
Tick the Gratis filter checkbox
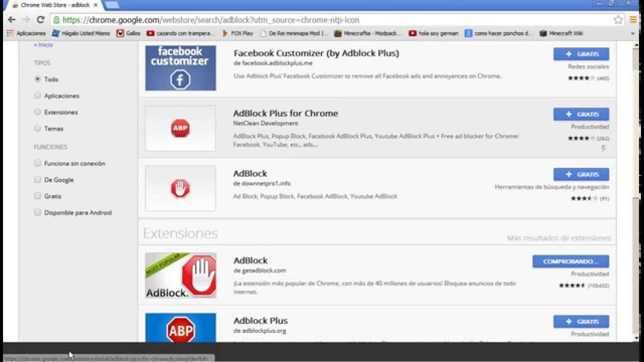pos(37,196)
